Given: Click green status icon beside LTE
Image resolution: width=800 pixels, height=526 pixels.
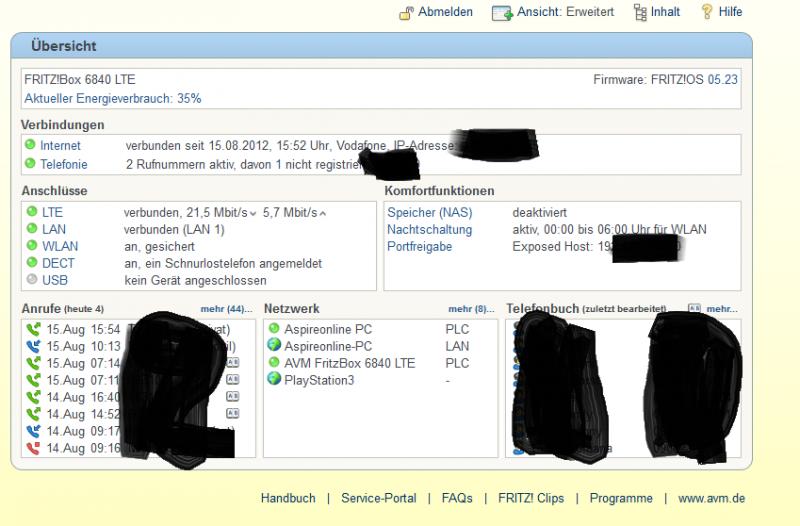Looking at the screenshot, I should (32, 211).
